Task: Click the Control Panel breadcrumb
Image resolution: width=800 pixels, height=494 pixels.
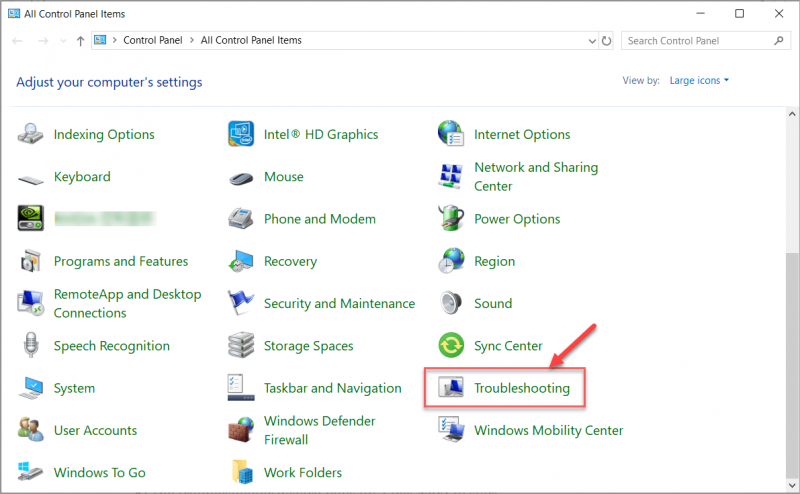Action: coord(153,40)
